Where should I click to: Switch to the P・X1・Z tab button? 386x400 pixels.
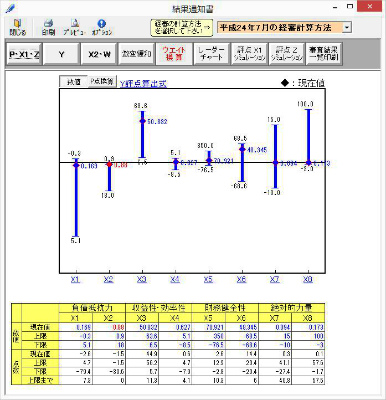pyautogui.click(x=24, y=54)
